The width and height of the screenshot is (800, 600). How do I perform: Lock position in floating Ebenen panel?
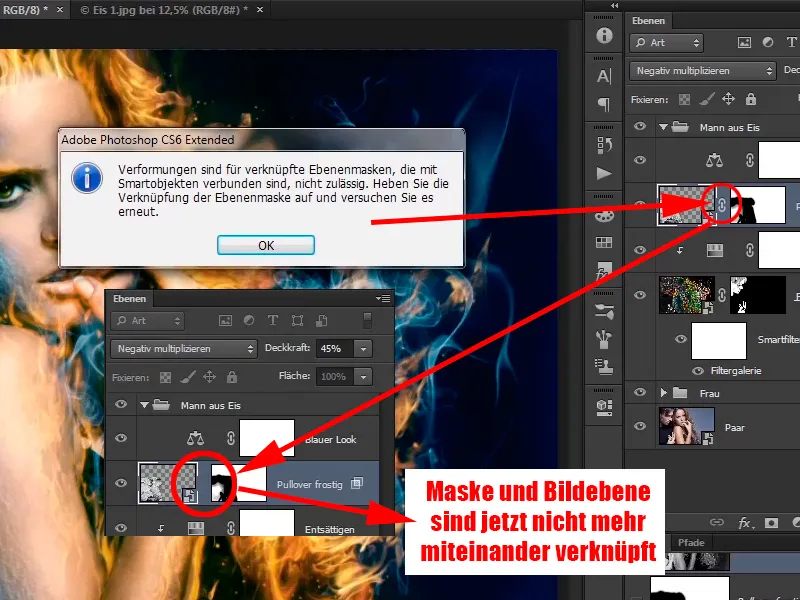tap(209, 377)
